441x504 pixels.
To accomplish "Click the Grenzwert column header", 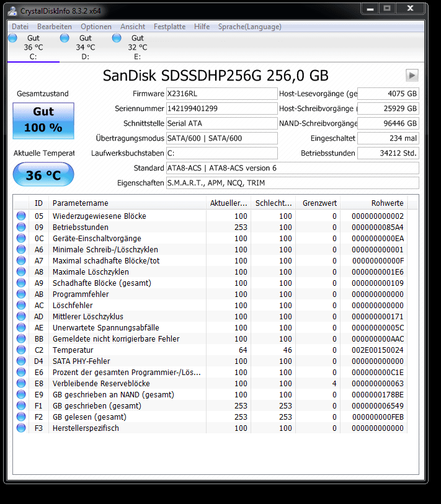I will pyautogui.click(x=318, y=203).
